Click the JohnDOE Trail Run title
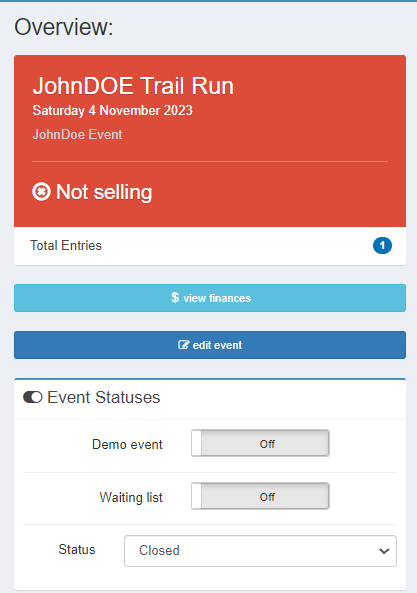417x593 pixels. pyautogui.click(x=133, y=86)
